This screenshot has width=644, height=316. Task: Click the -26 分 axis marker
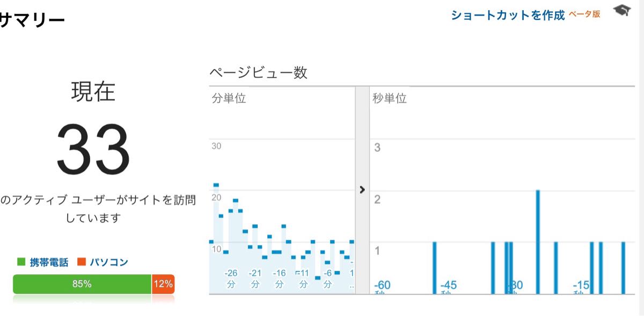click(231, 278)
